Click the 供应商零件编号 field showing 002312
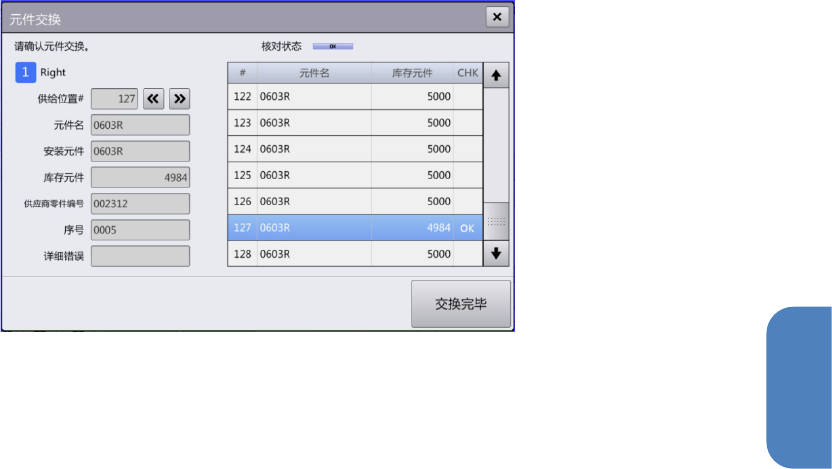 (x=140, y=204)
